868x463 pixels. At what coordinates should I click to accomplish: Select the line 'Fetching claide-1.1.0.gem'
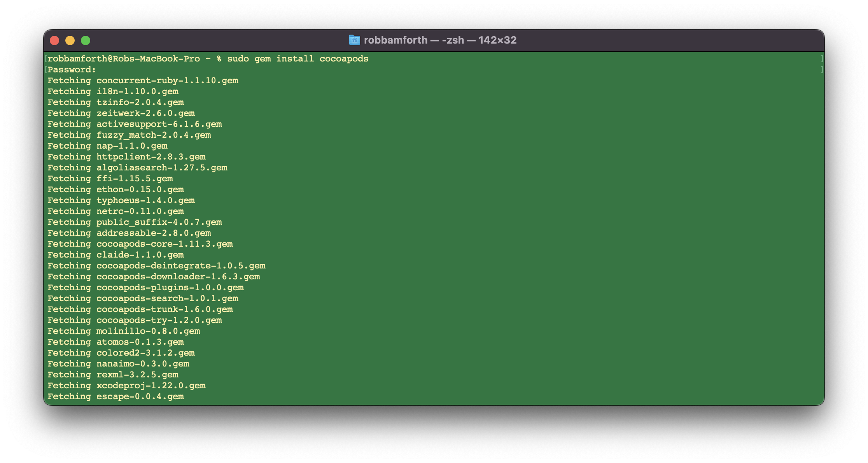pos(115,255)
